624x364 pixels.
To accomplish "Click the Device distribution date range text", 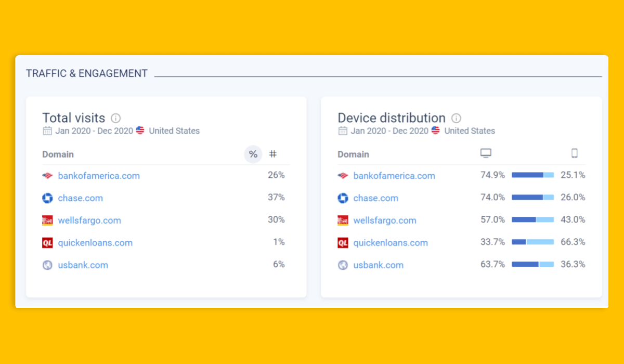I will [389, 131].
